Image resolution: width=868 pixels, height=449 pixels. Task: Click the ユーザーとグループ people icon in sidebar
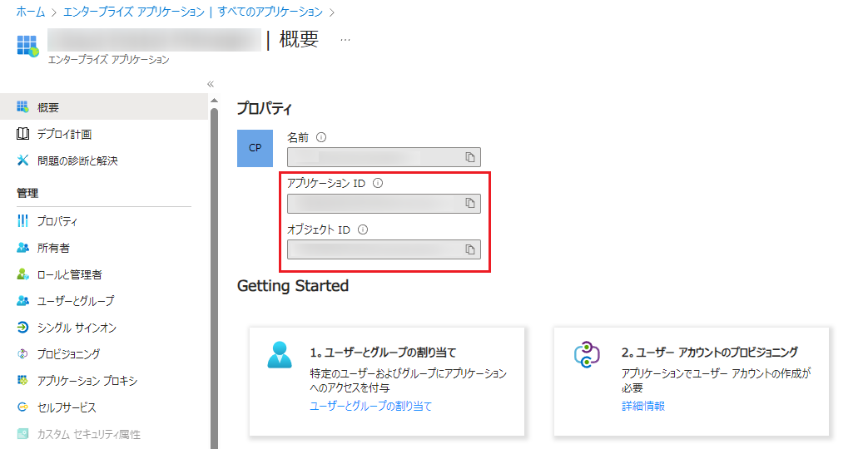click(x=22, y=301)
